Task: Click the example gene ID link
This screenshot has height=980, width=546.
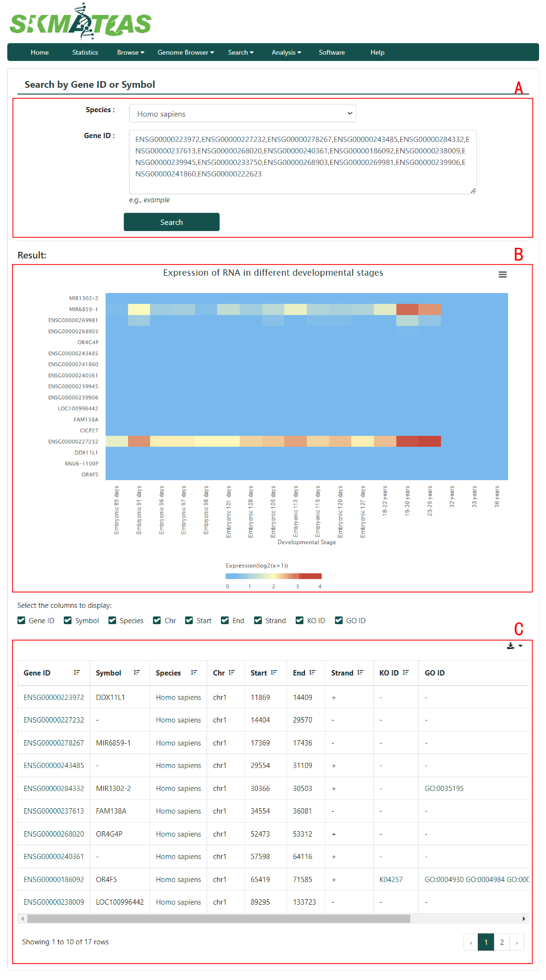Action: (156, 200)
